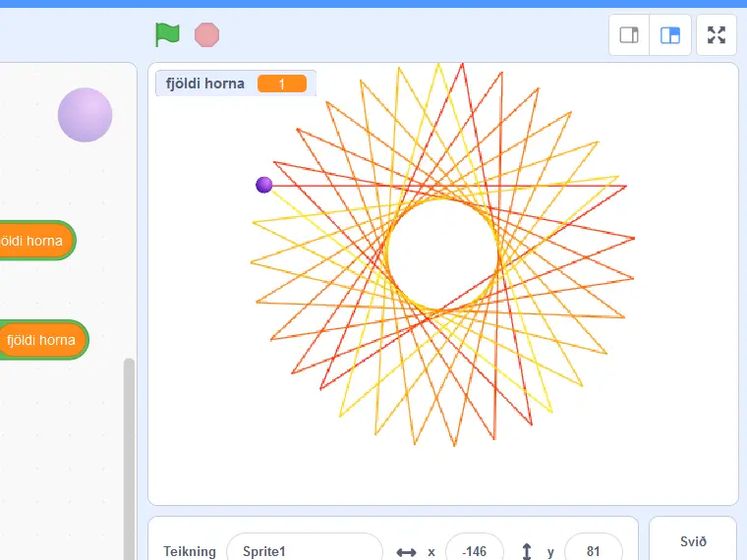Click the y position field showing 81
Viewport: 747px width, 560px height.
[593, 551]
